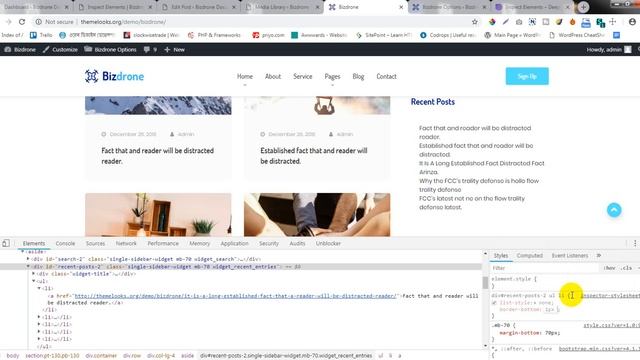This screenshot has height=360, width=640.
Task: Open the Codrops bookmark
Action: point(448,35)
